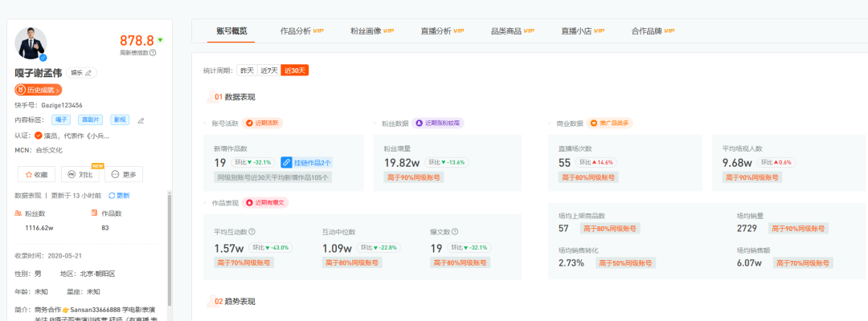Select 近7天 statistics period

pos(268,71)
